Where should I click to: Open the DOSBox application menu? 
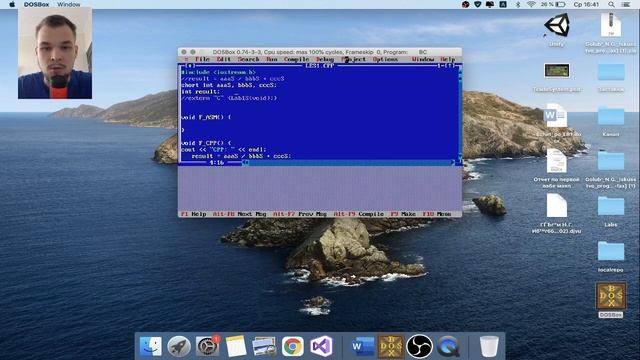pos(36,4)
